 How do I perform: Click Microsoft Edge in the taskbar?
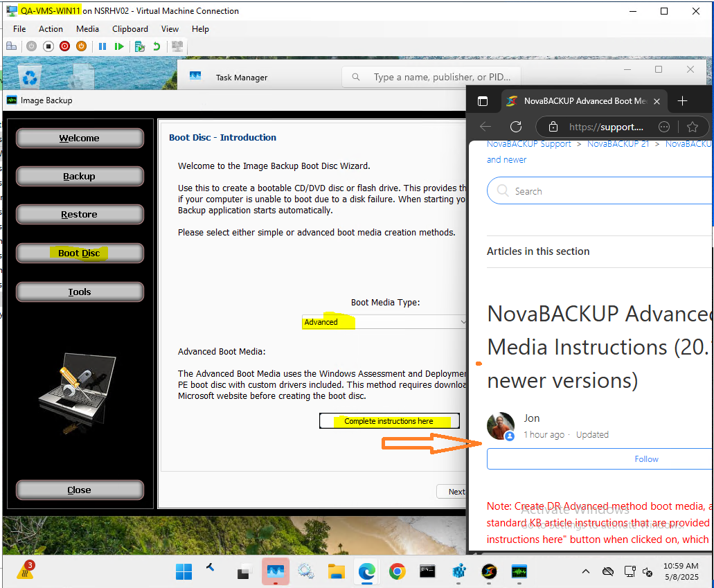pos(366,571)
